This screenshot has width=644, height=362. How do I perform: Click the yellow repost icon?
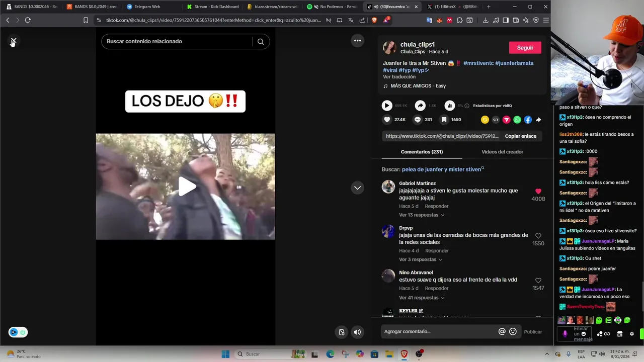(x=485, y=120)
